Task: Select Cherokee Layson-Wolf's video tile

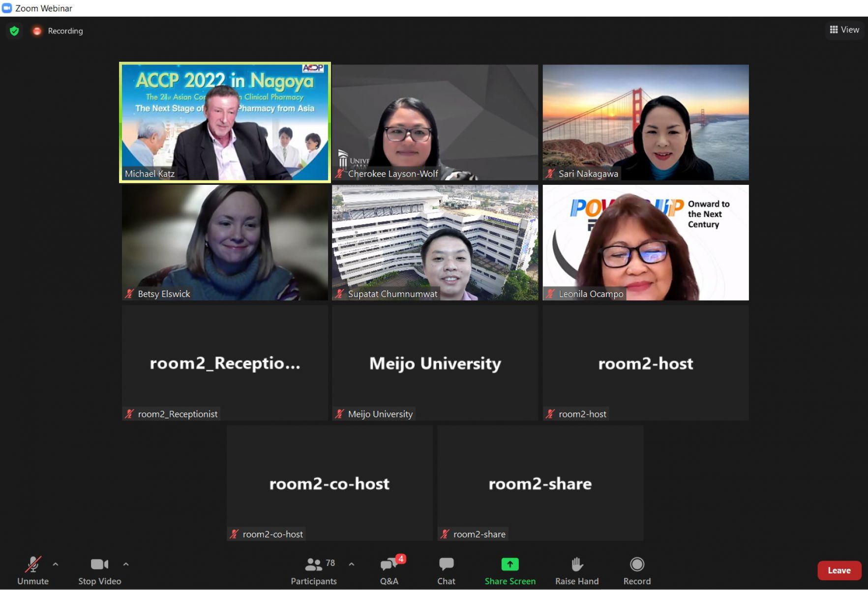Action: pyautogui.click(x=435, y=122)
